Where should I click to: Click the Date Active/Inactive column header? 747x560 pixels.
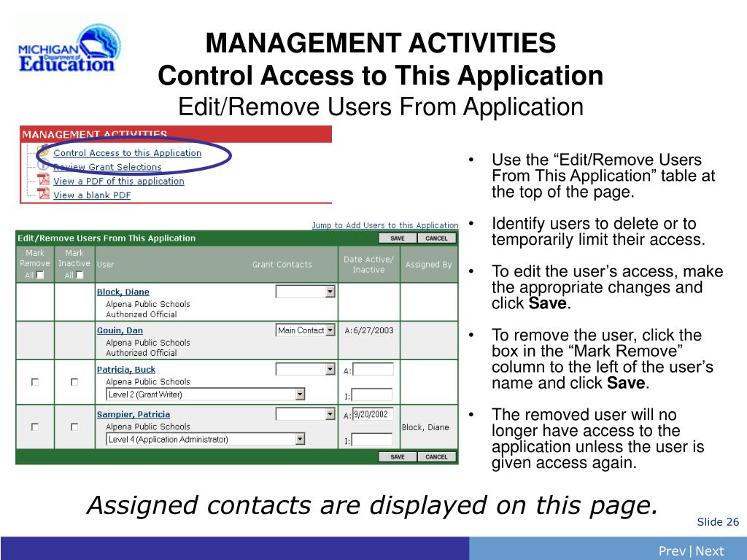pyautogui.click(x=368, y=264)
